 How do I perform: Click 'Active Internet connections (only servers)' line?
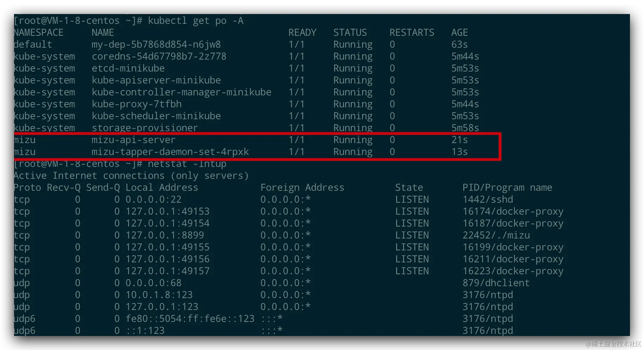tap(131, 176)
